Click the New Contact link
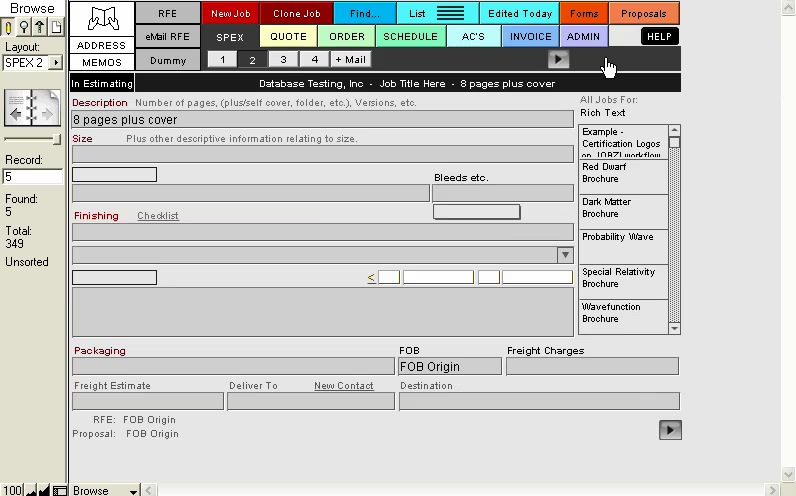This screenshot has height=496, width=796. pyautogui.click(x=344, y=386)
